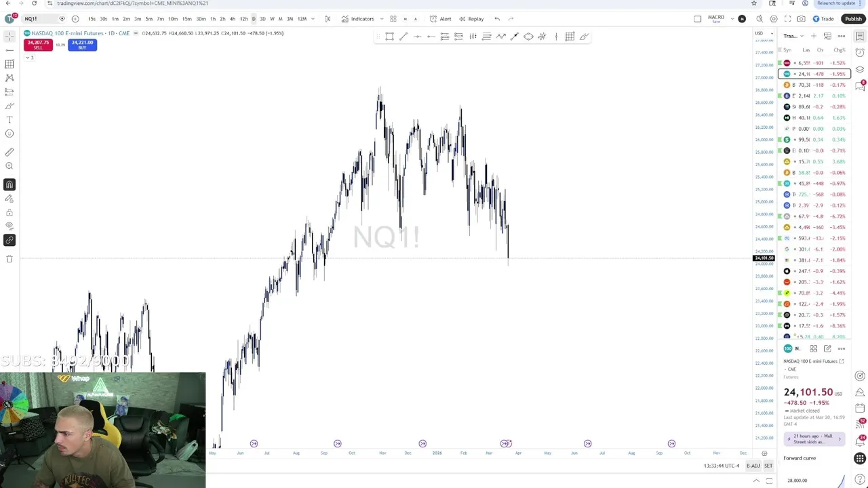This screenshot has width=868, height=488.
Task: Select the 12M timeframe
Action: pos(302,19)
